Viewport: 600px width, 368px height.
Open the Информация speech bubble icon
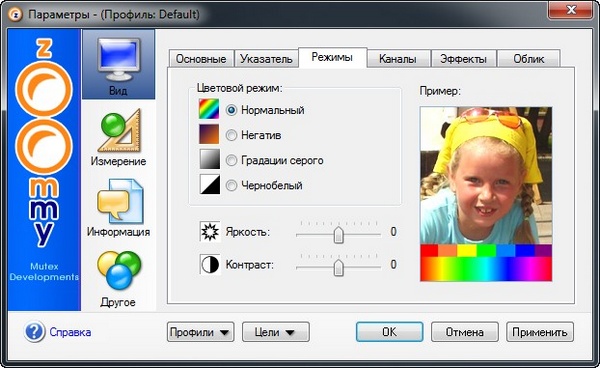pos(120,201)
